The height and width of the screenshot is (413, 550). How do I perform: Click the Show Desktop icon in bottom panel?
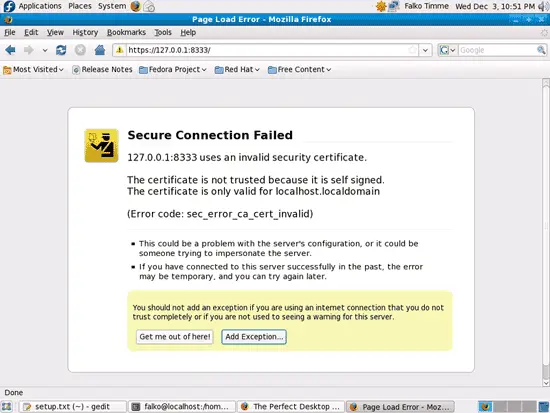(x=7, y=407)
